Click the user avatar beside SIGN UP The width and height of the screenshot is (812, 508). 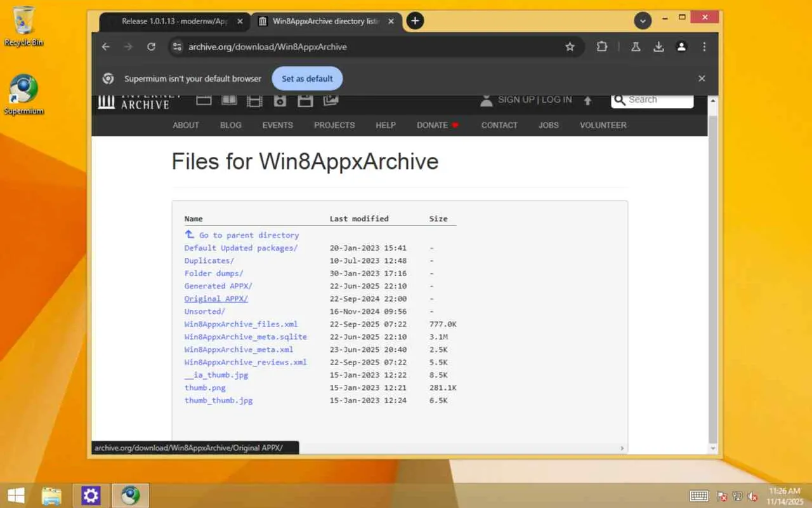(487, 100)
